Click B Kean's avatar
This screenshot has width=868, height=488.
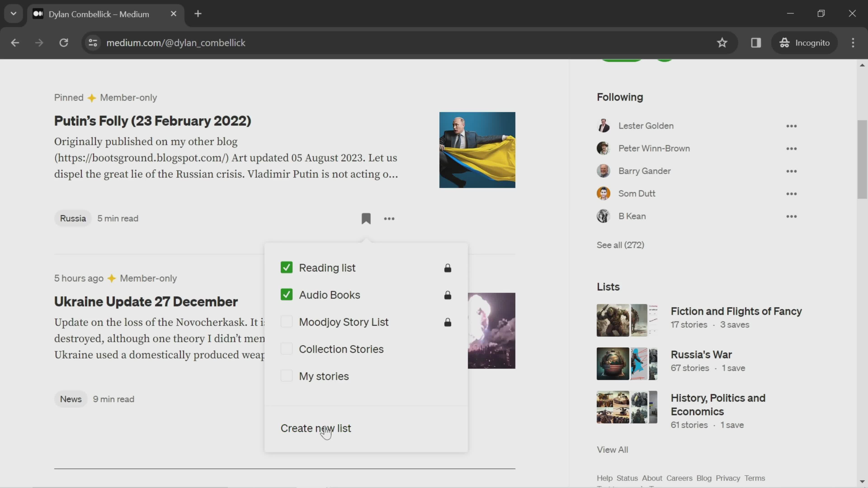point(603,216)
